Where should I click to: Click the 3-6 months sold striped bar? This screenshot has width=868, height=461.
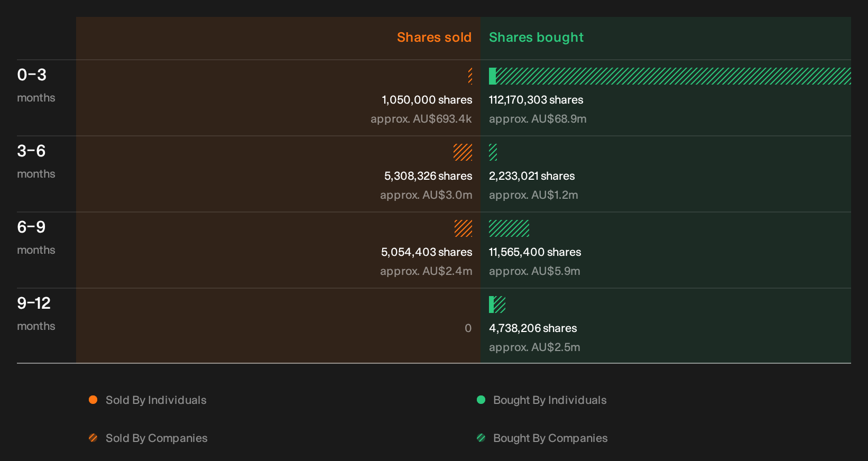pos(463,152)
